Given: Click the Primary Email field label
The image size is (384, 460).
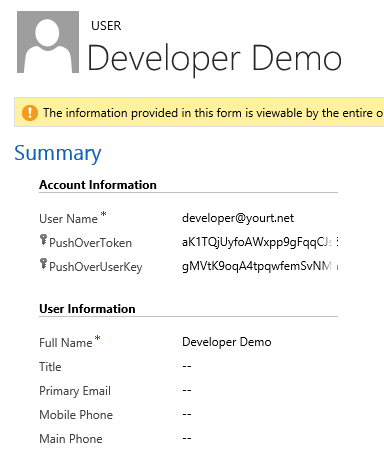Looking at the screenshot, I should (x=75, y=391).
